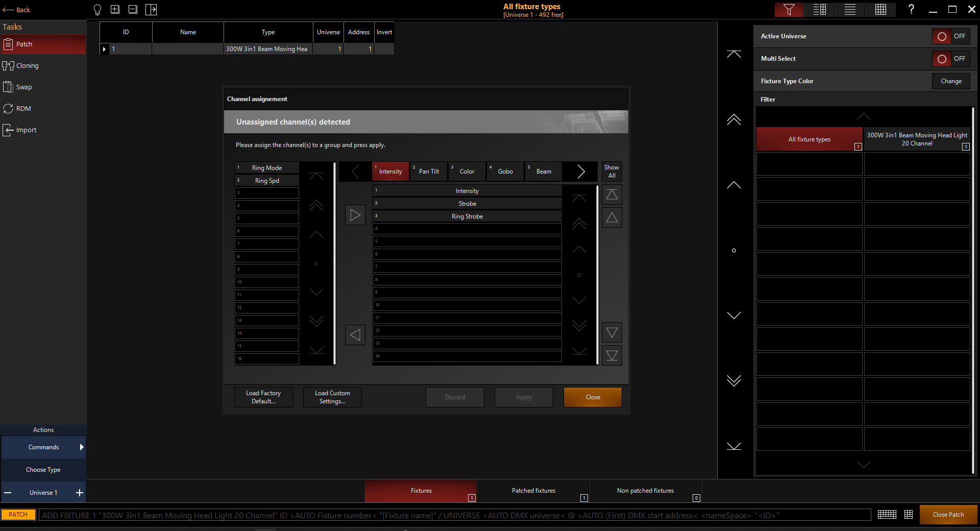The width and height of the screenshot is (980, 531).
Task: Open the help question mark icon
Action: click(911, 10)
